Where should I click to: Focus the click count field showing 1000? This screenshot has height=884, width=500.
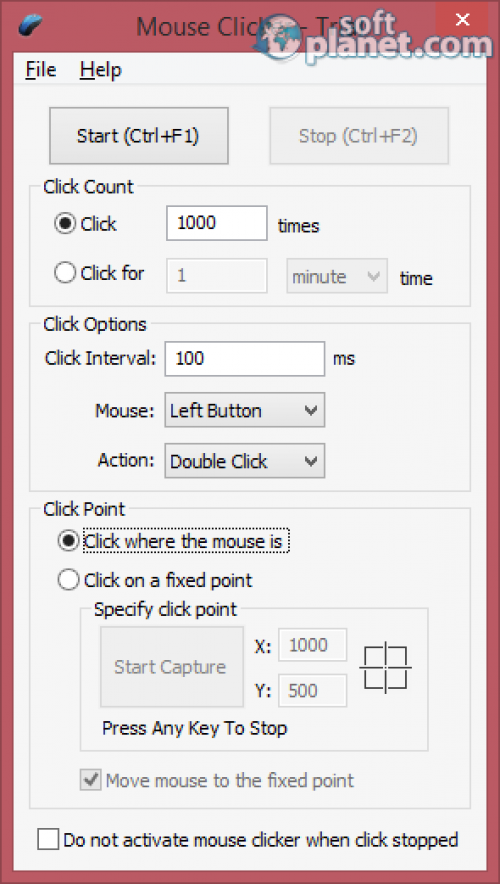coord(216,223)
